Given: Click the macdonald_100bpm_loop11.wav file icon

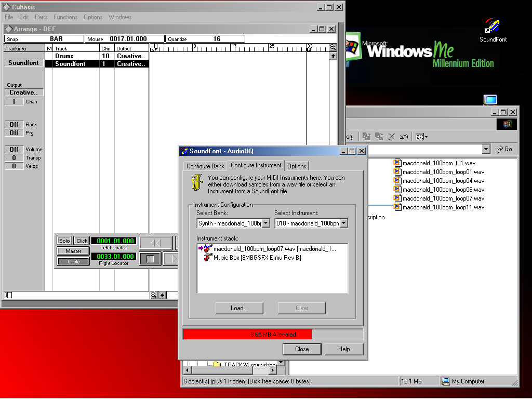Looking at the screenshot, I should coord(397,207).
